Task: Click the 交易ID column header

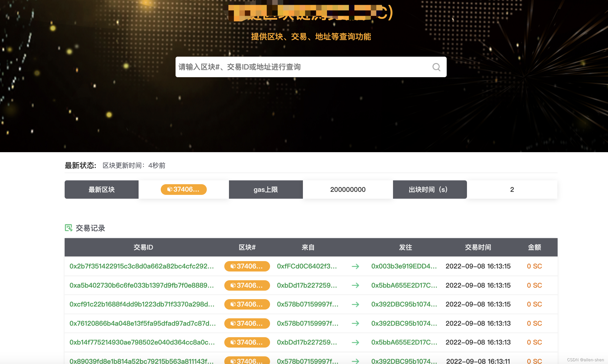Action: click(143, 247)
